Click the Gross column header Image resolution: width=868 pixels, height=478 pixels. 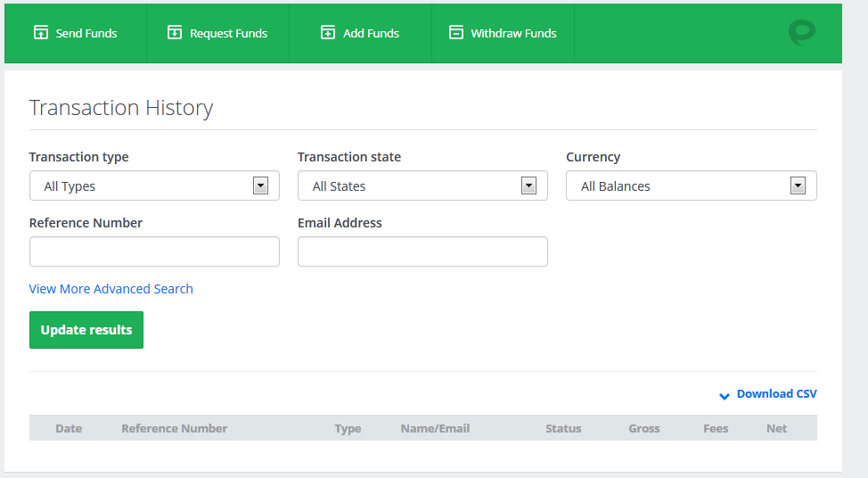click(644, 428)
